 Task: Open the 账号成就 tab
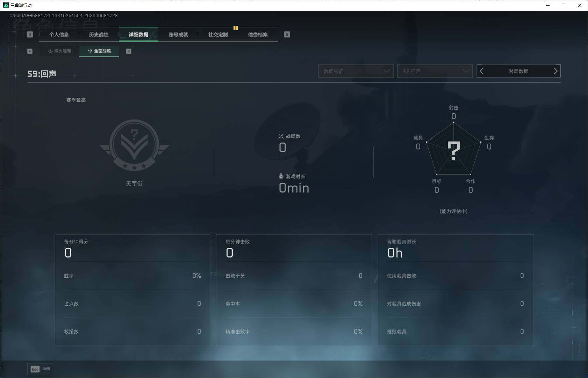[178, 35]
